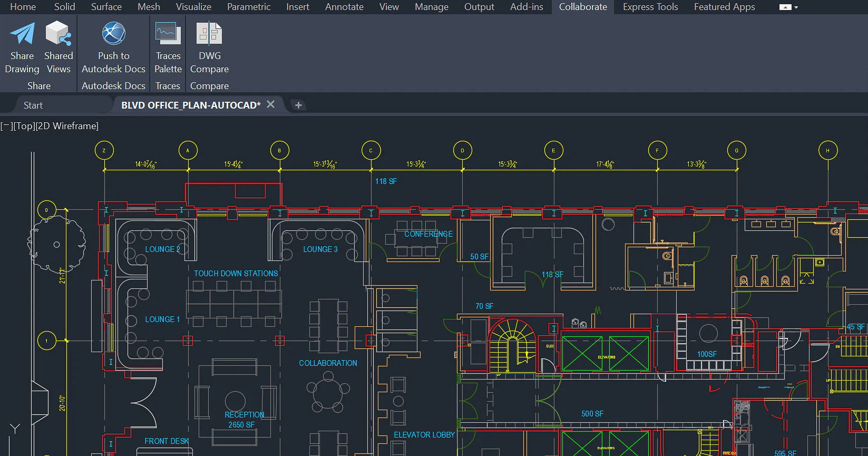Open the Express Tools ribbon tab
Image resolution: width=868 pixels, height=456 pixels.
tap(650, 7)
